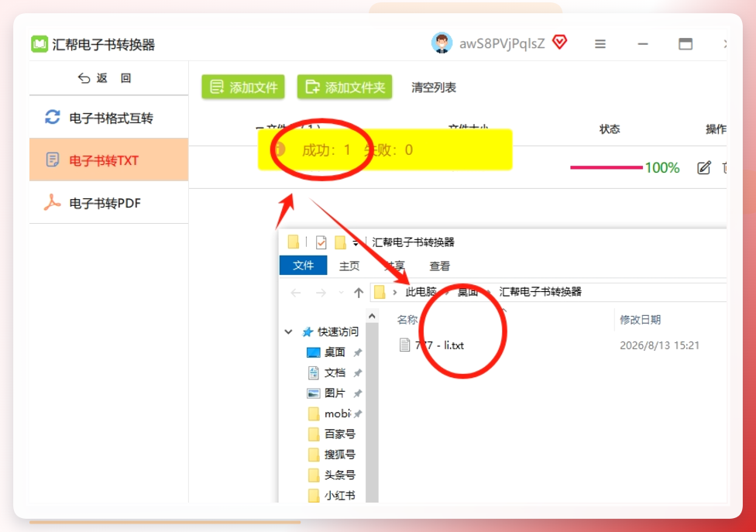
Task: Open the hamburger menu icon
Action: pyautogui.click(x=600, y=44)
